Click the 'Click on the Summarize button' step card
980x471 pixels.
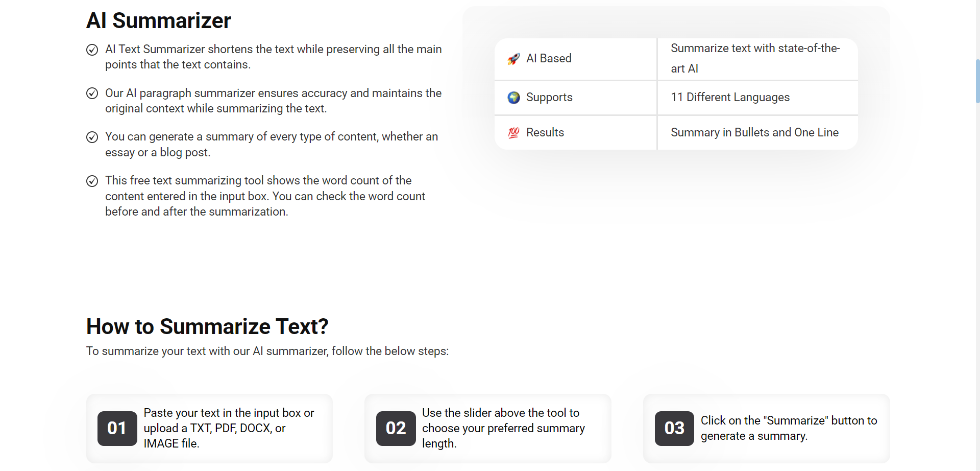767,429
